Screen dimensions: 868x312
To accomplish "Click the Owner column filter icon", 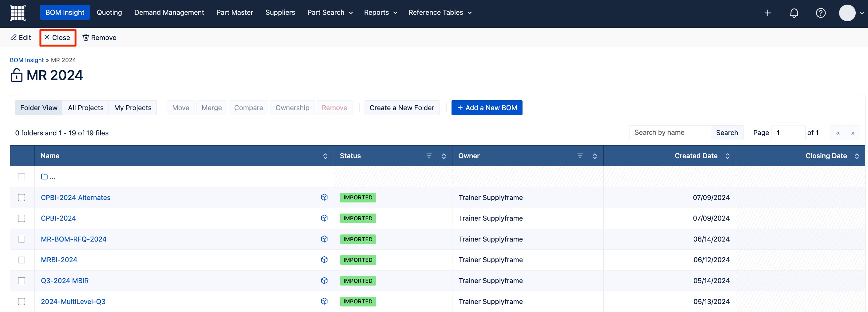I will pyautogui.click(x=580, y=156).
